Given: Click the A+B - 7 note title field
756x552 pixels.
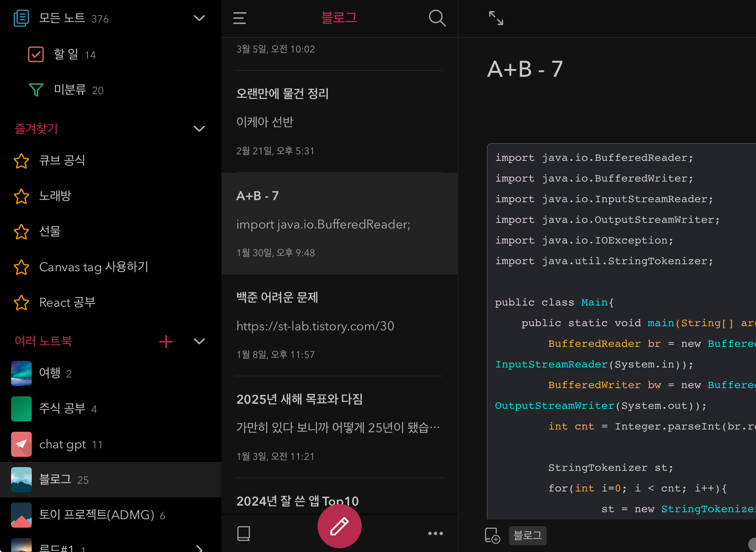Looking at the screenshot, I should click(525, 69).
